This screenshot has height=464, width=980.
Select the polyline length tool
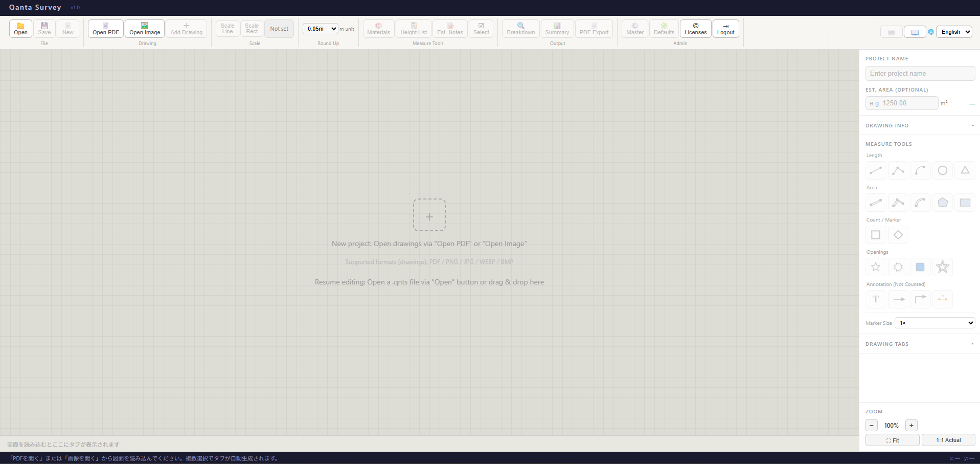point(898,170)
